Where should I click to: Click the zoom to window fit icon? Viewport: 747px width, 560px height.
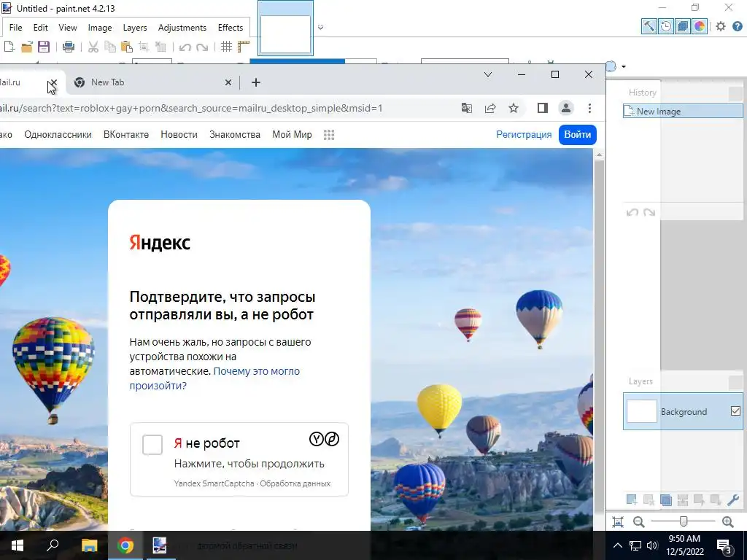pos(618,522)
